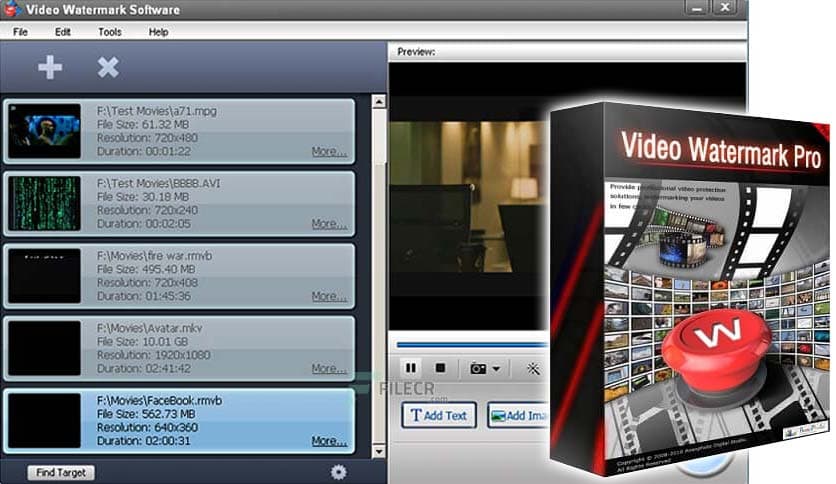Click the file list scroll down arrow
The image size is (836, 484).
click(379, 451)
